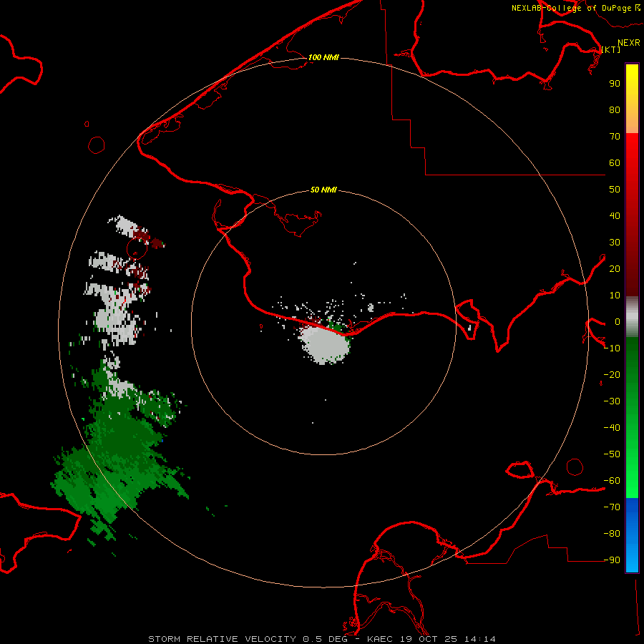The width and height of the screenshot is (644, 644).
Task: Click the "50 NMI" range ring label
Action: click(x=323, y=190)
